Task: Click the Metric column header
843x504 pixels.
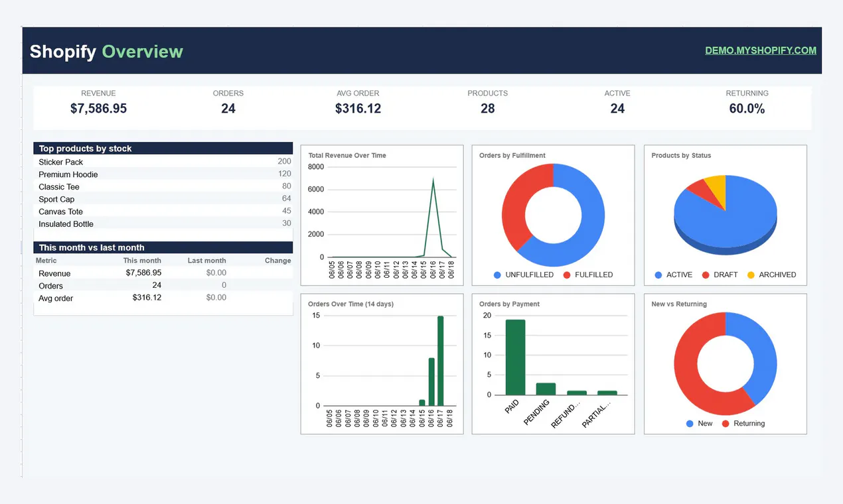Action: pos(46,261)
